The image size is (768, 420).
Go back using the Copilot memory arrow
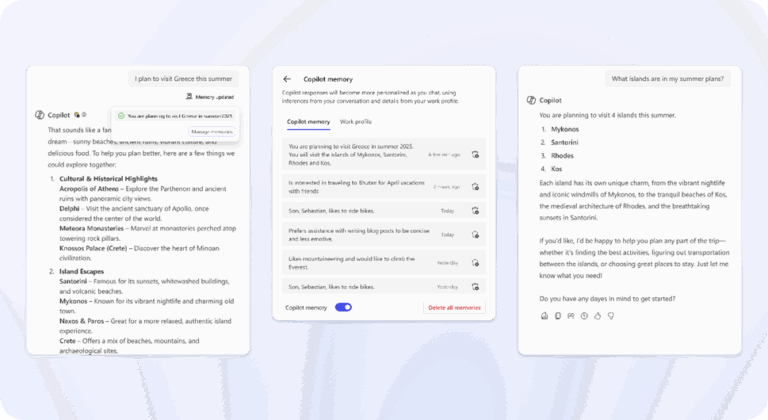click(x=287, y=79)
